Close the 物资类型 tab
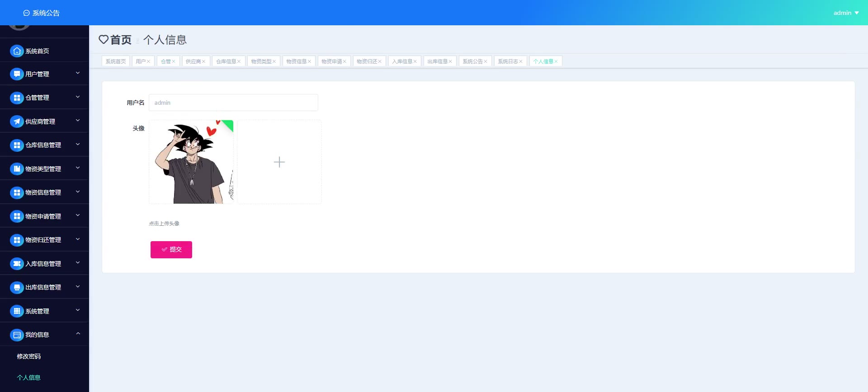This screenshot has width=868, height=392. (274, 61)
